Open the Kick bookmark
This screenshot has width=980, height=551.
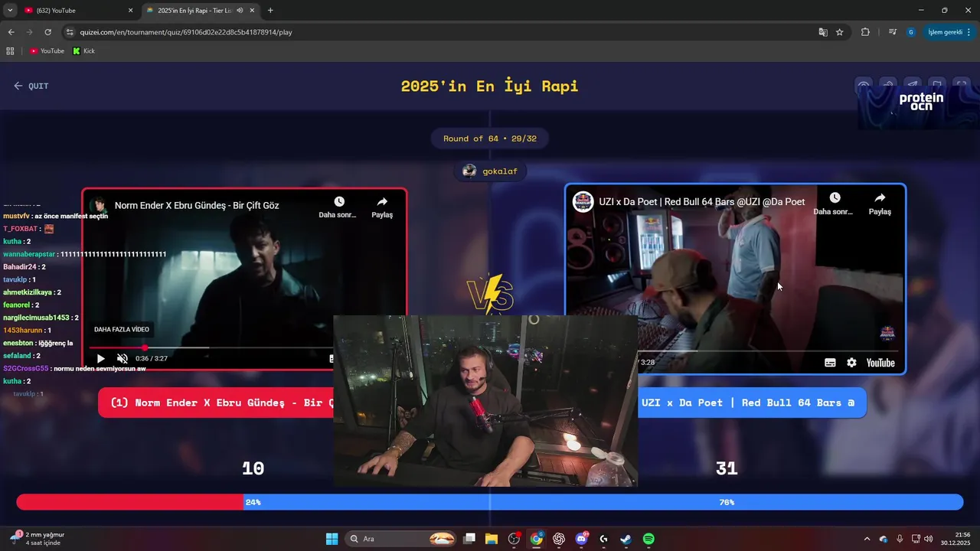coord(83,51)
